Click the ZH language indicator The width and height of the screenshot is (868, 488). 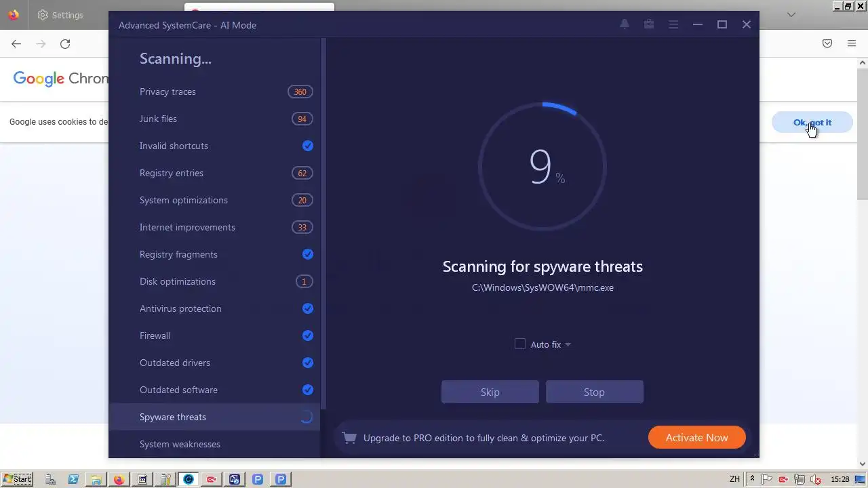tap(734, 479)
